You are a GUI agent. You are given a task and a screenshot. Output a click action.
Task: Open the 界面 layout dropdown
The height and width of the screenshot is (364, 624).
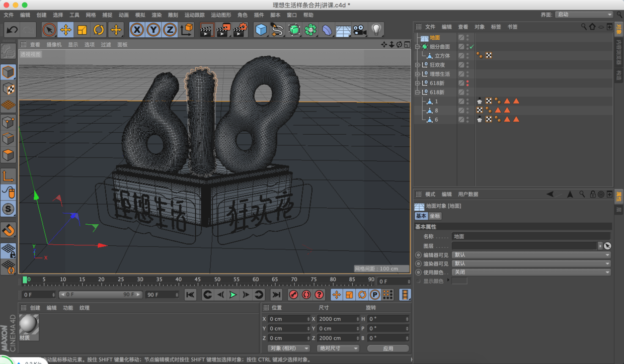pos(584,15)
